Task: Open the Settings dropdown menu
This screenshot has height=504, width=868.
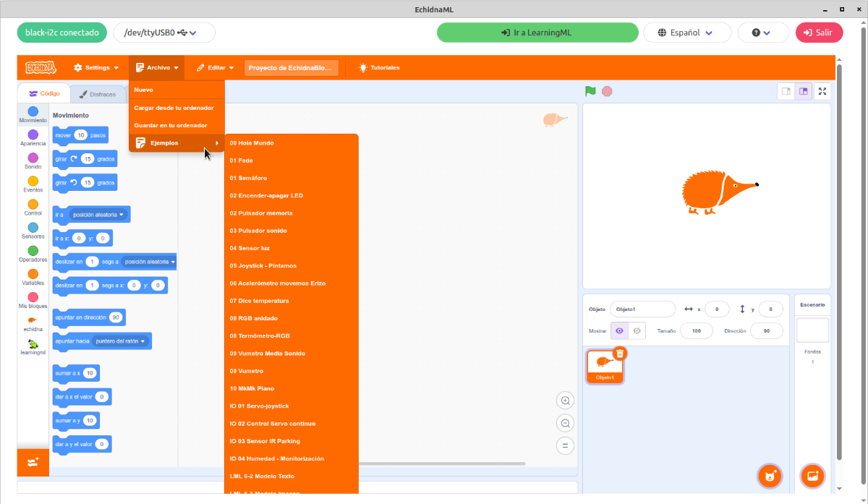Action: (x=96, y=68)
